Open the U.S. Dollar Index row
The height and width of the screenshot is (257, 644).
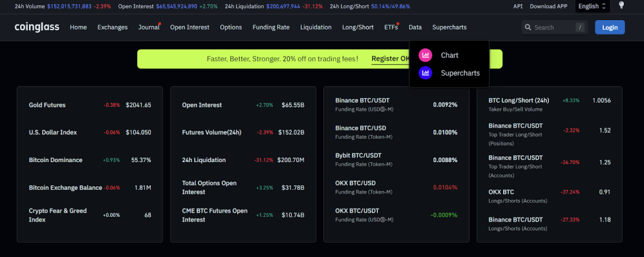(90, 133)
